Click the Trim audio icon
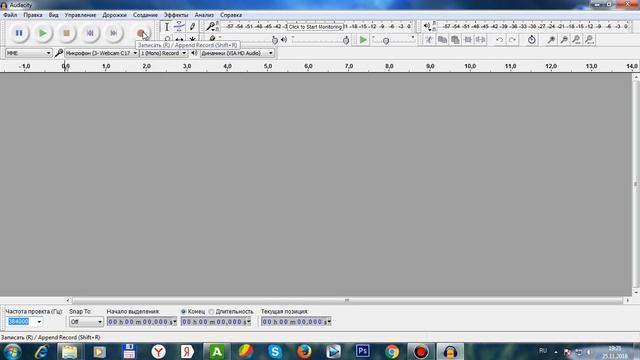This screenshot has height=360, width=640. pyautogui.click(x=468, y=40)
